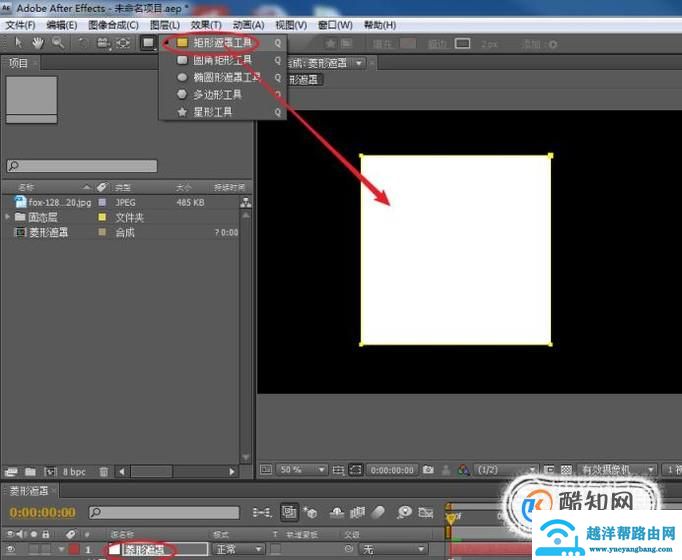This screenshot has width=682, height=560.
Task: Open the 帮助(H) menu
Action: [379, 25]
